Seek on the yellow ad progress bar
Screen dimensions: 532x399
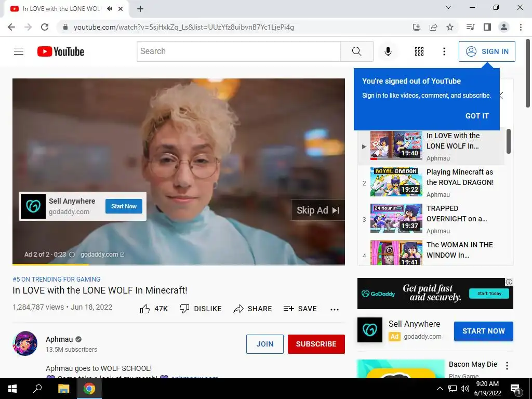[x=179, y=264]
